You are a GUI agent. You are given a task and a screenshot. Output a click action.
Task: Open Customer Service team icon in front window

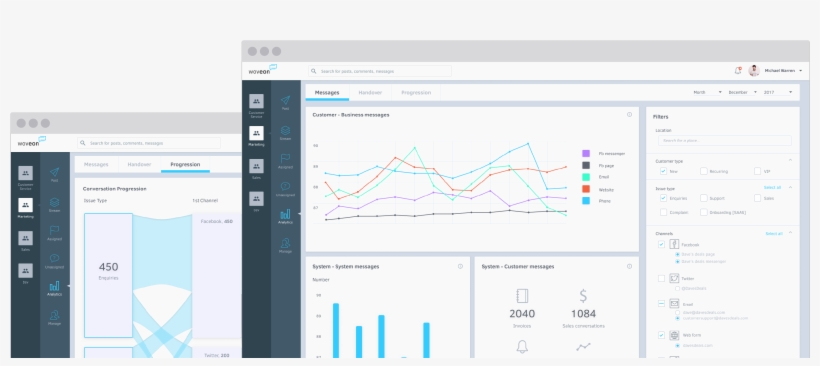coord(256,101)
